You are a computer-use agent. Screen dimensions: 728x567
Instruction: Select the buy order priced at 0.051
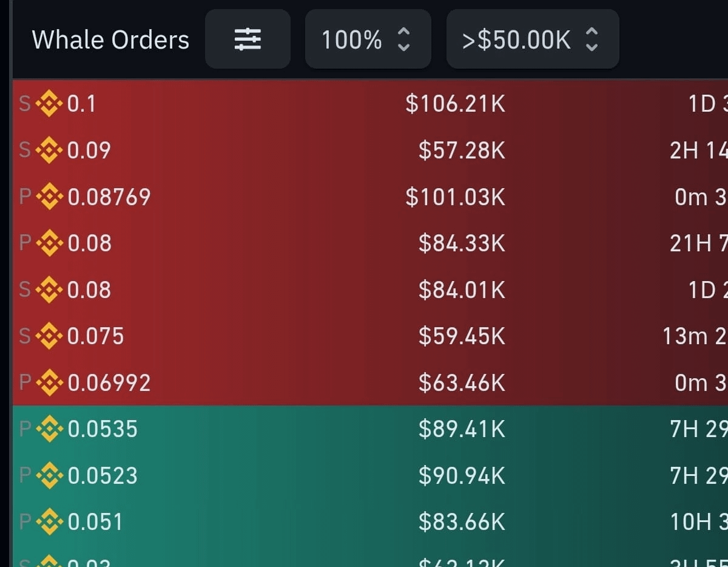pyautogui.click(x=95, y=522)
